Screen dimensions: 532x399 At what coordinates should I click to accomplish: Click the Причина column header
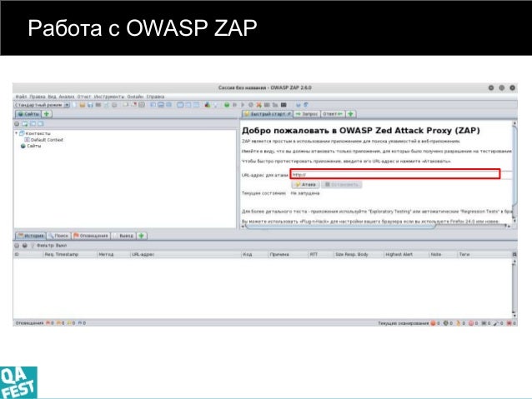tap(289, 254)
